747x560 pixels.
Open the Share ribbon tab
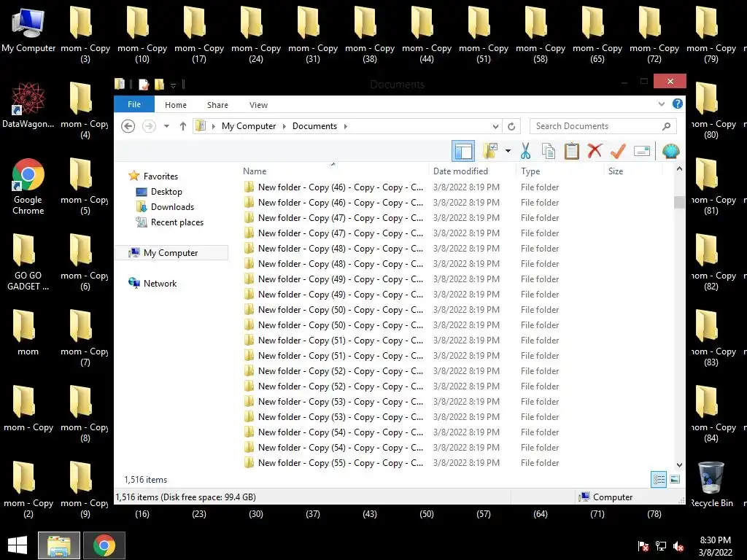[x=217, y=105]
